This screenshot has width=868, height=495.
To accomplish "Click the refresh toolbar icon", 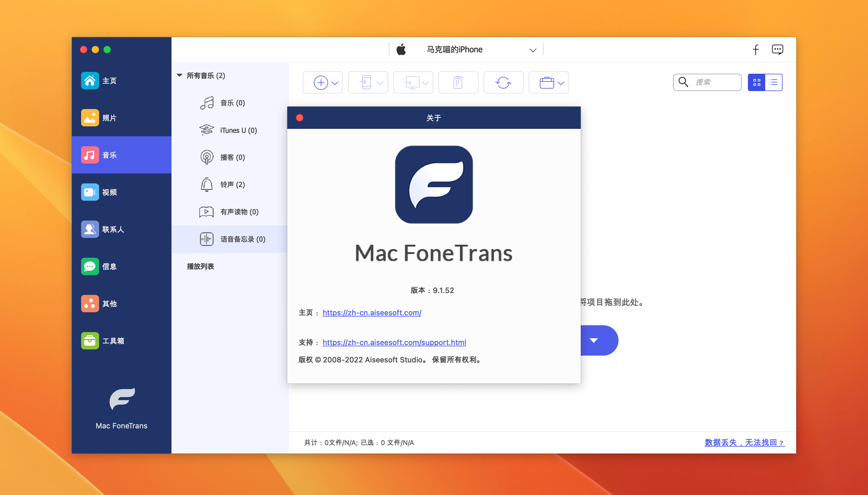I will [503, 83].
